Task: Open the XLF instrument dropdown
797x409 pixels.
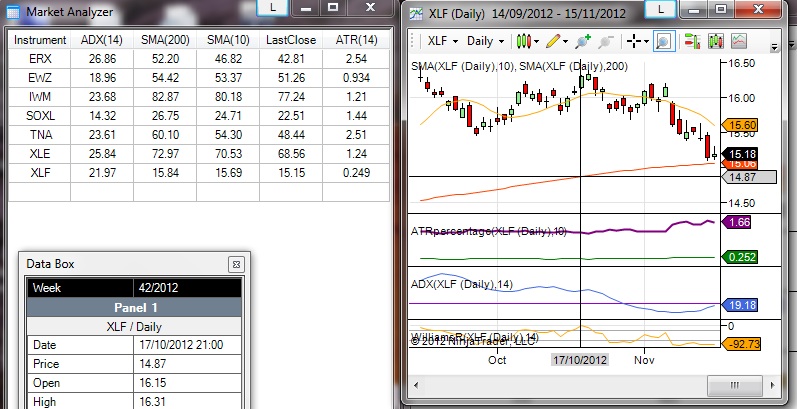Action: coord(443,41)
